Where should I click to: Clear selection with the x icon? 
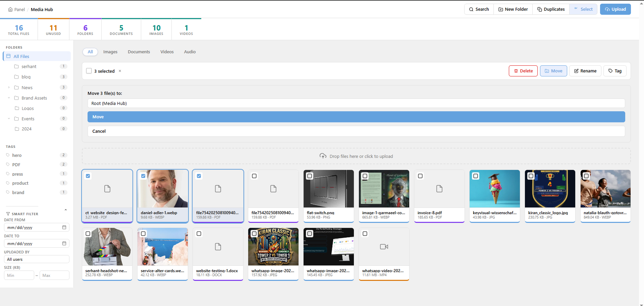pyautogui.click(x=120, y=71)
